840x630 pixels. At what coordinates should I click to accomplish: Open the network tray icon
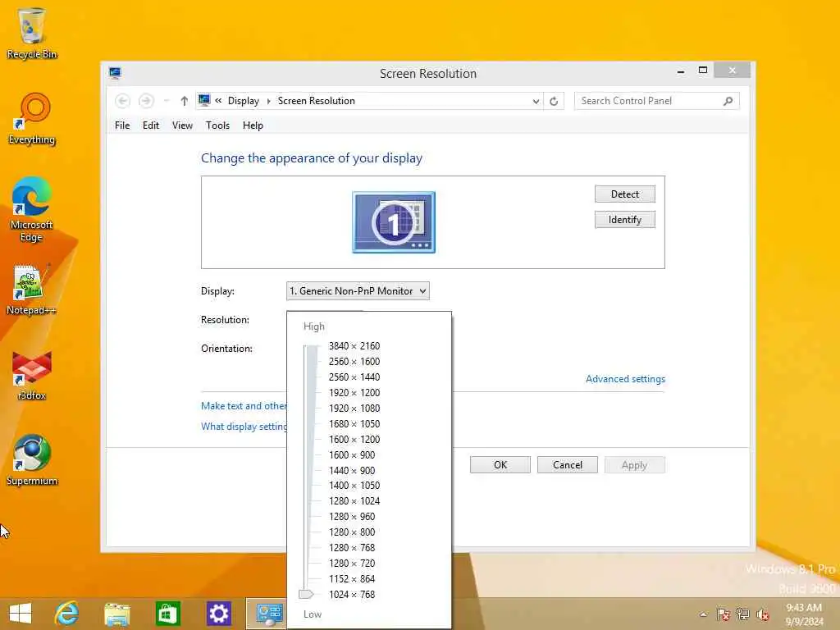tap(743, 614)
